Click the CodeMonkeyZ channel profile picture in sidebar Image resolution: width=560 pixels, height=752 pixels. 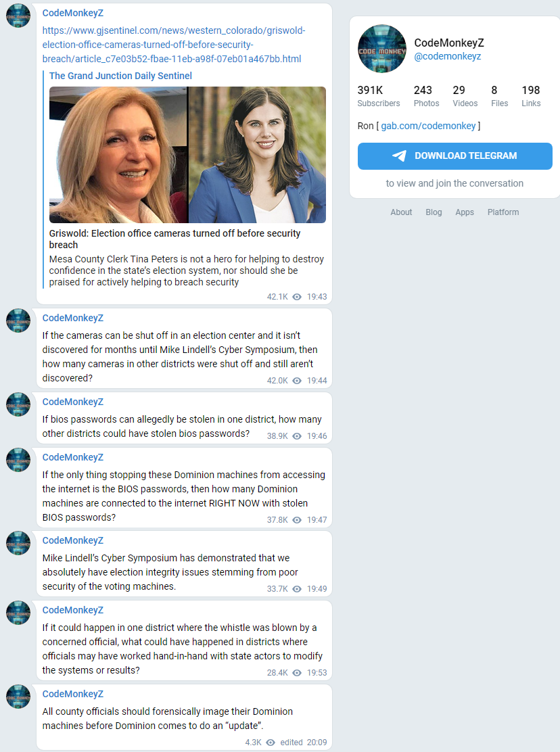(x=382, y=49)
